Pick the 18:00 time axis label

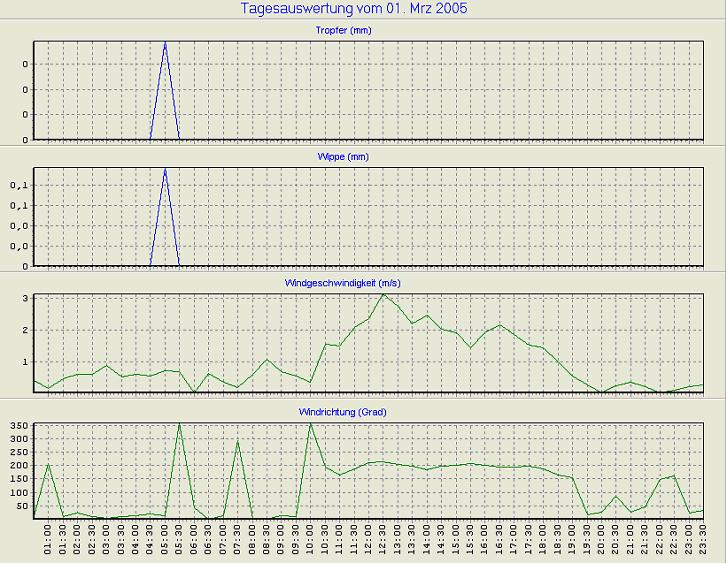coord(543,541)
